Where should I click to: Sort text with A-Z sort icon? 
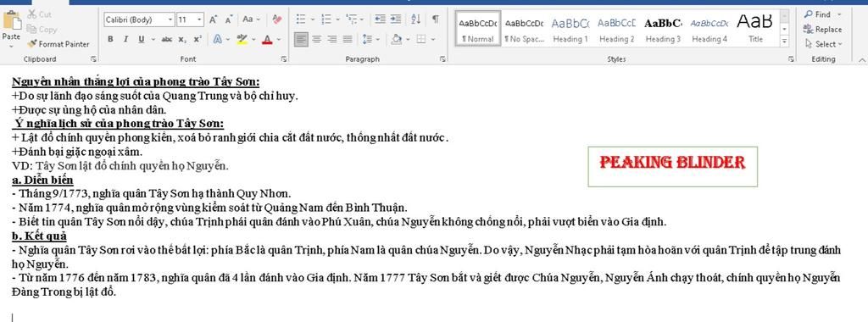tap(415, 19)
